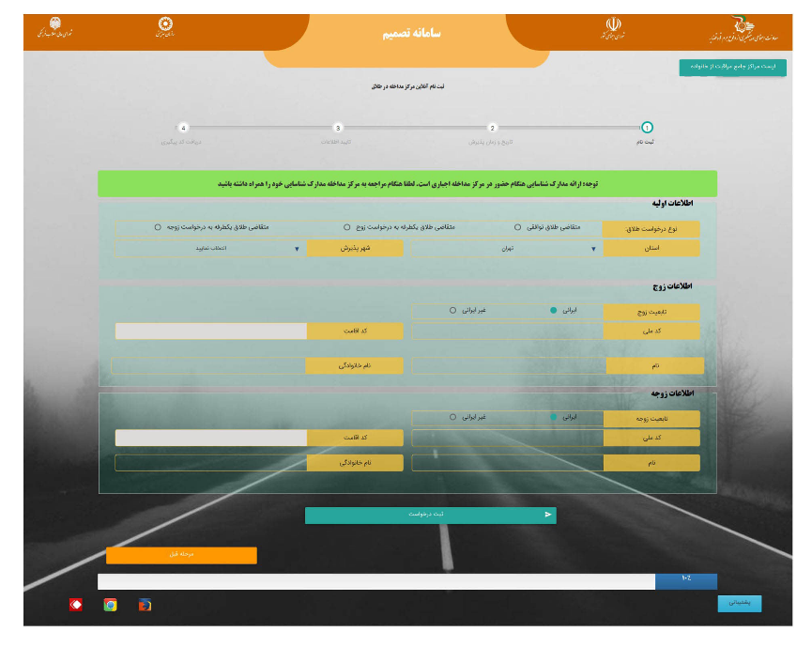The width and height of the screenshot is (812, 647).
Task: Go to step 3 تایید اطلاعات
Action: [x=338, y=128]
